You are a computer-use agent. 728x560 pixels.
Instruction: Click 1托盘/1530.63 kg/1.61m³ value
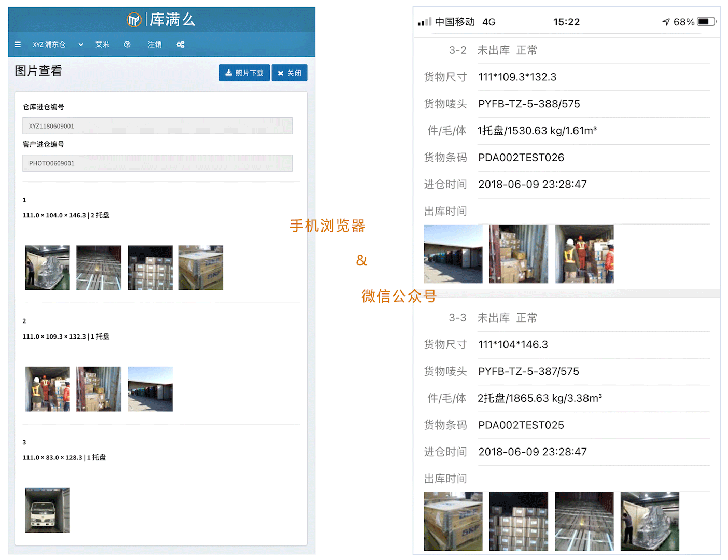pyautogui.click(x=537, y=131)
